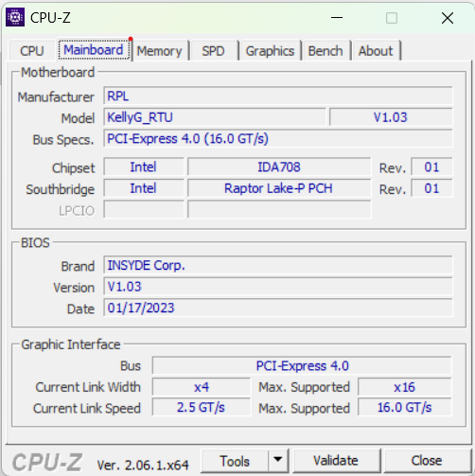475x476 pixels.
Task: Open the SPD tab
Action: click(x=214, y=51)
